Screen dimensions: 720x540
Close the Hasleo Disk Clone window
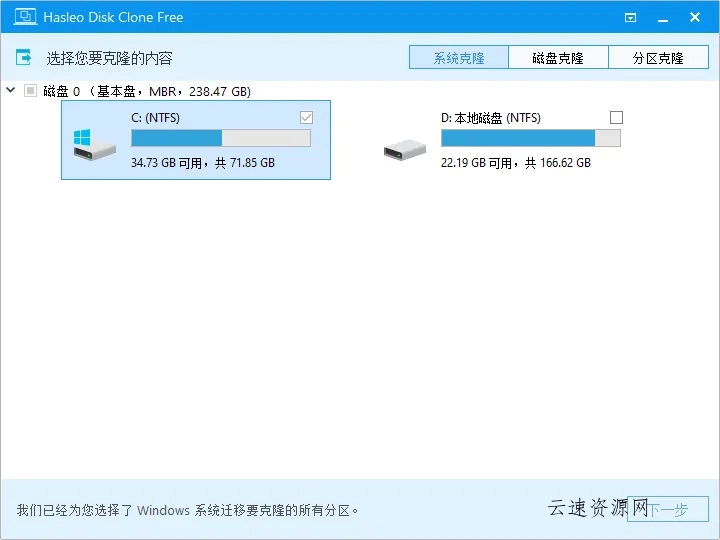click(x=695, y=17)
